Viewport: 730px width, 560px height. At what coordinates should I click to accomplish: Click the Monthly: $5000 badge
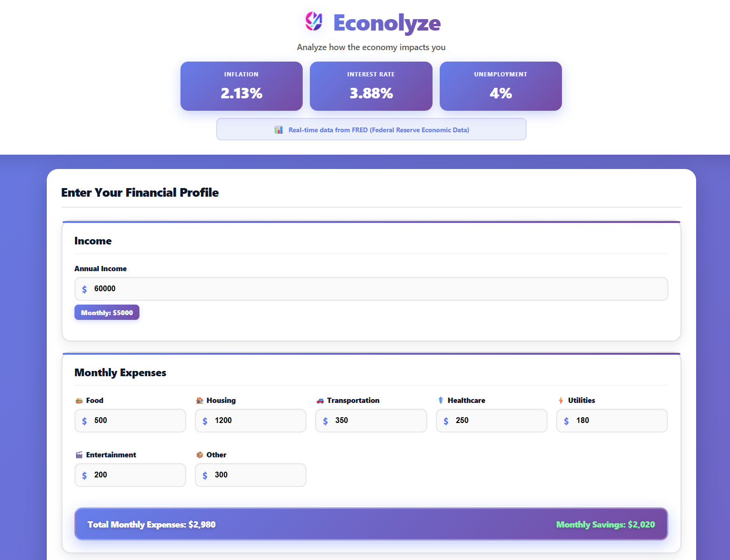[x=106, y=312]
